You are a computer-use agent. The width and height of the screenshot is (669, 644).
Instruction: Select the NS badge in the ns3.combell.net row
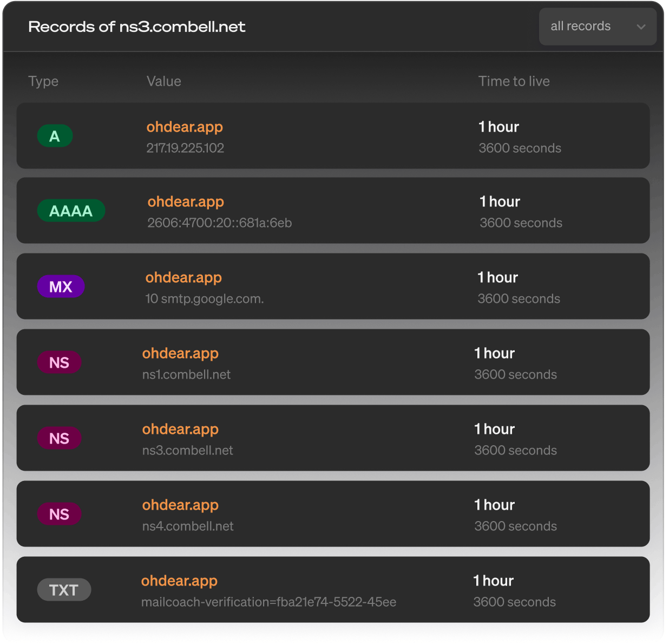pos(60,438)
